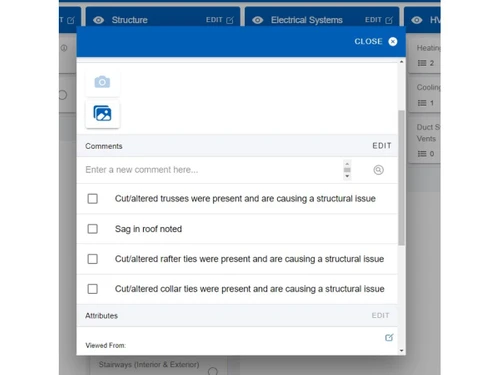Image resolution: width=500 pixels, height=375 pixels.
Task: Open the Electrical Systems section tab
Action: coord(307,20)
